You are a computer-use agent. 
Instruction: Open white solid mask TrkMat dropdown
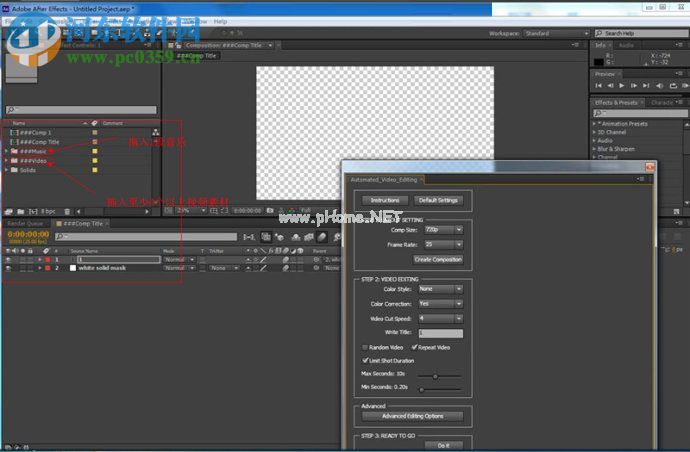224,268
